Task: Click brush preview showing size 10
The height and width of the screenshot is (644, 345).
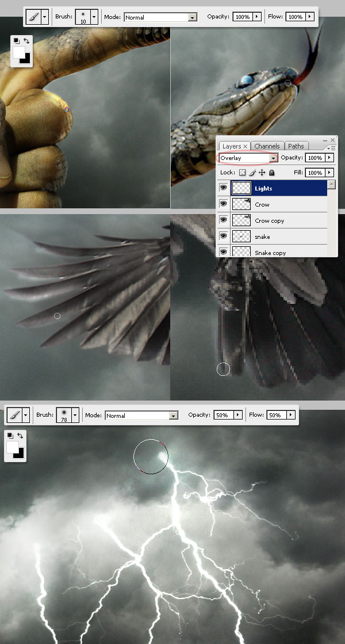Action: pyautogui.click(x=83, y=17)
